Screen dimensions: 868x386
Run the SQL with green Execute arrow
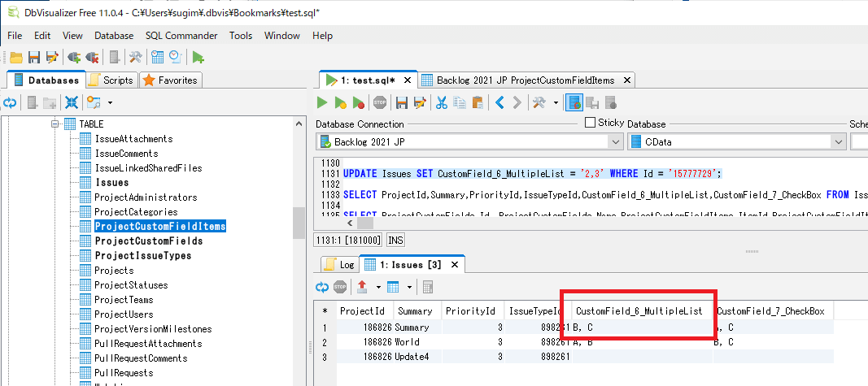pos(321,103)
